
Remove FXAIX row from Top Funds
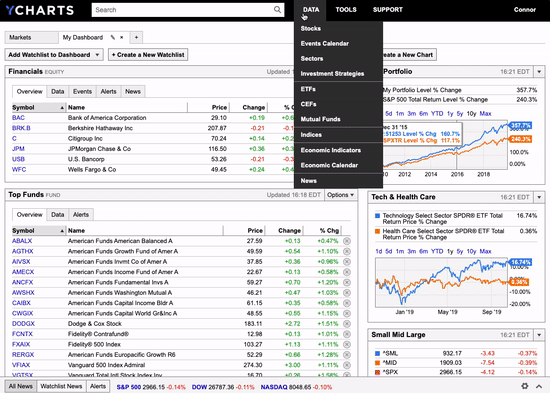click(x=347, y=344)
